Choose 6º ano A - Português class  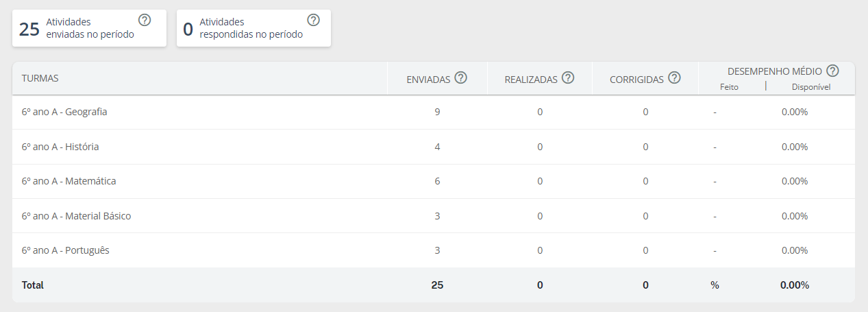click(65, 250)
